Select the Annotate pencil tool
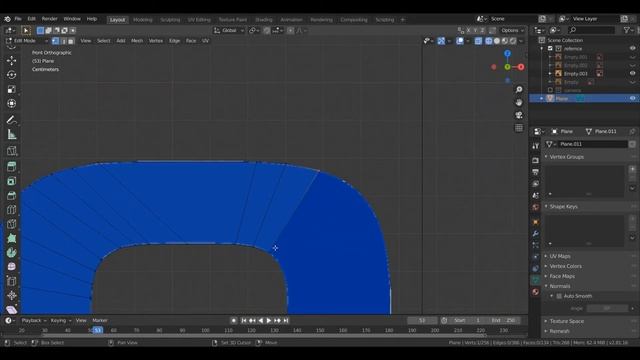The height and width of the screenshot is (360, 640). [11, 120]
